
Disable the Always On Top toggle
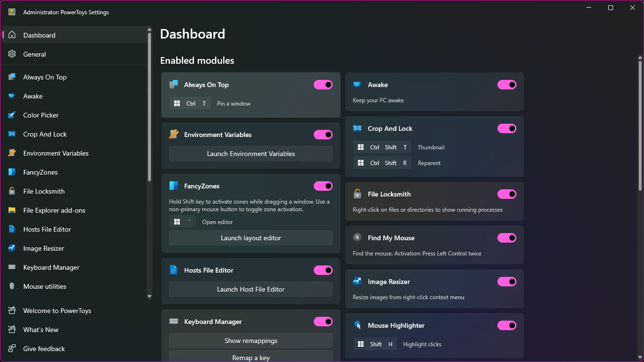click(323, 85)
